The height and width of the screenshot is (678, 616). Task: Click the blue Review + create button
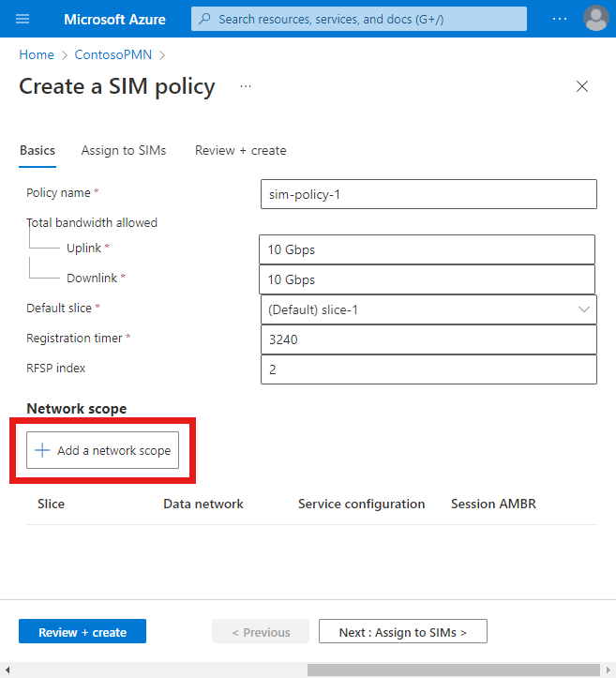[x=83, y=631]
